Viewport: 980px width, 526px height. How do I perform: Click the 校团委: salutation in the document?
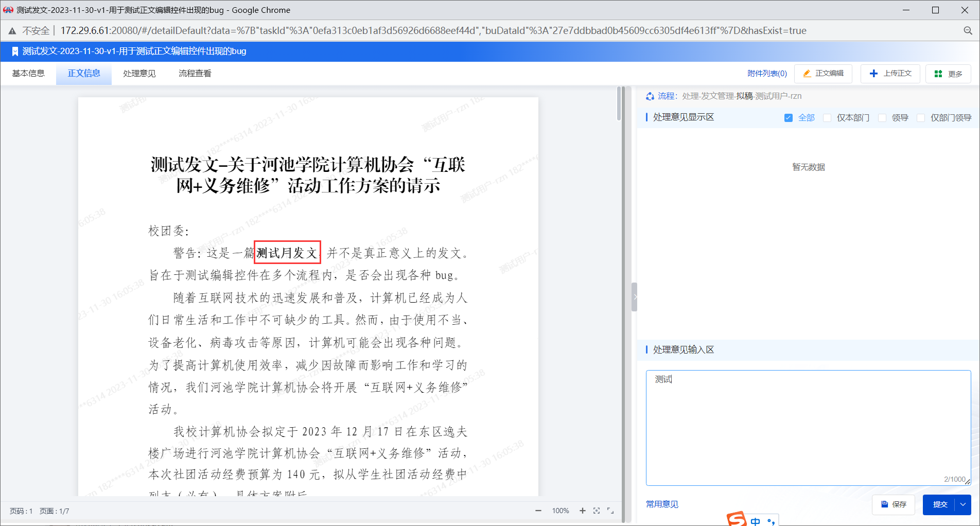(x=169, y=231)
